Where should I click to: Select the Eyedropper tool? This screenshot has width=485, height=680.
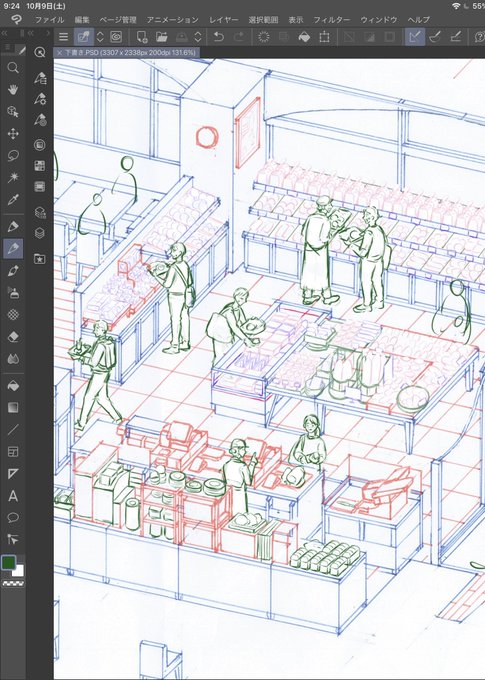click(x=13, y=200)
